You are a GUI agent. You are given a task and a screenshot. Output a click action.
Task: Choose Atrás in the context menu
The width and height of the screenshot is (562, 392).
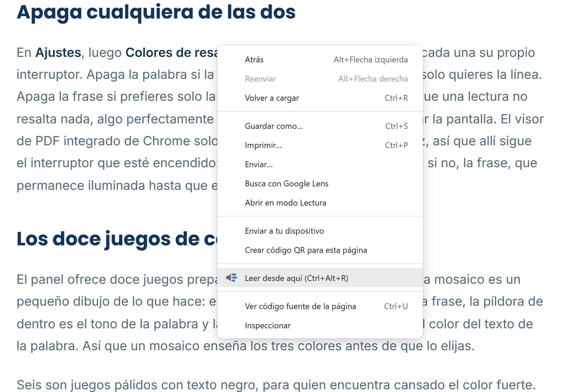pyautogui.click(x=320, y=60)
